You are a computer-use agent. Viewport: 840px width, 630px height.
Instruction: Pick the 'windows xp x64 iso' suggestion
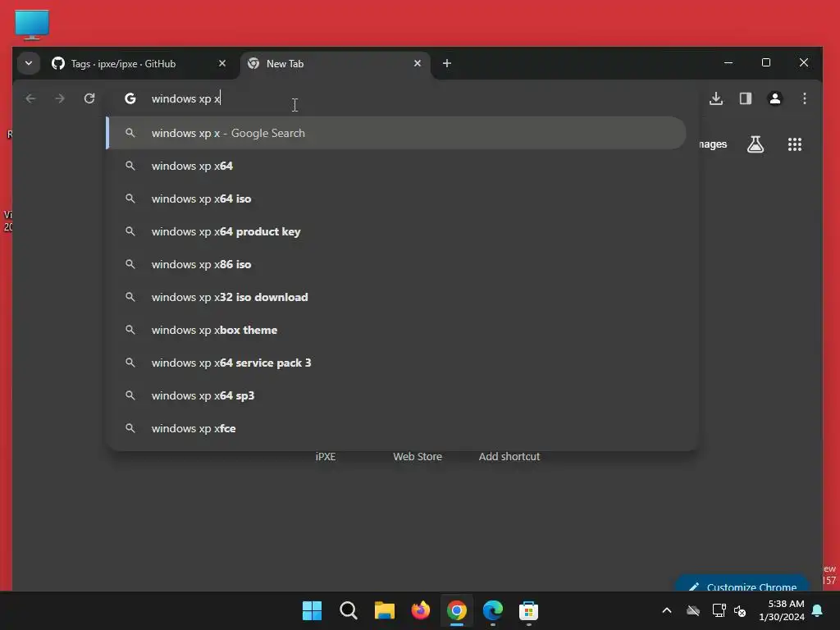[396, 199]
